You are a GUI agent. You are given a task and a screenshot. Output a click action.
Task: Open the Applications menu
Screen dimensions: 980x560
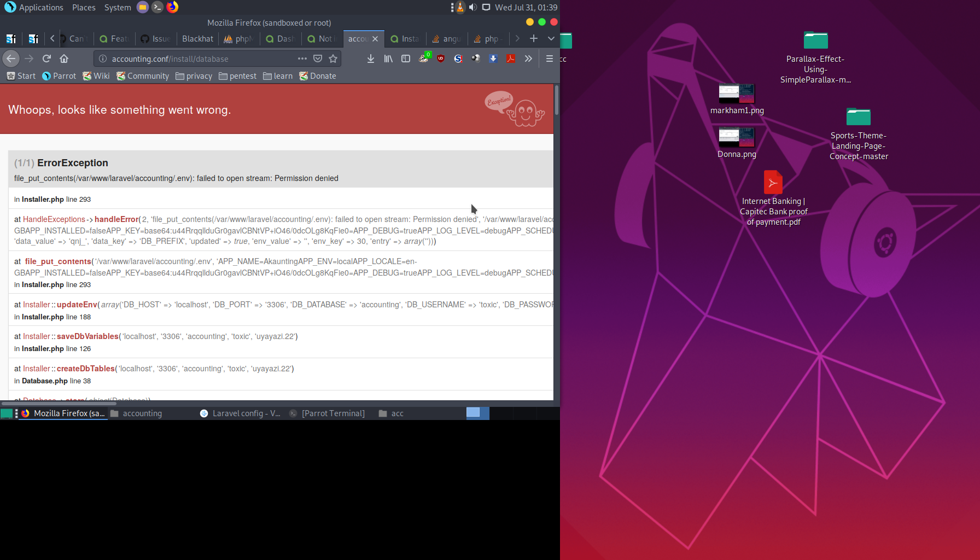(x=34, y=7)
